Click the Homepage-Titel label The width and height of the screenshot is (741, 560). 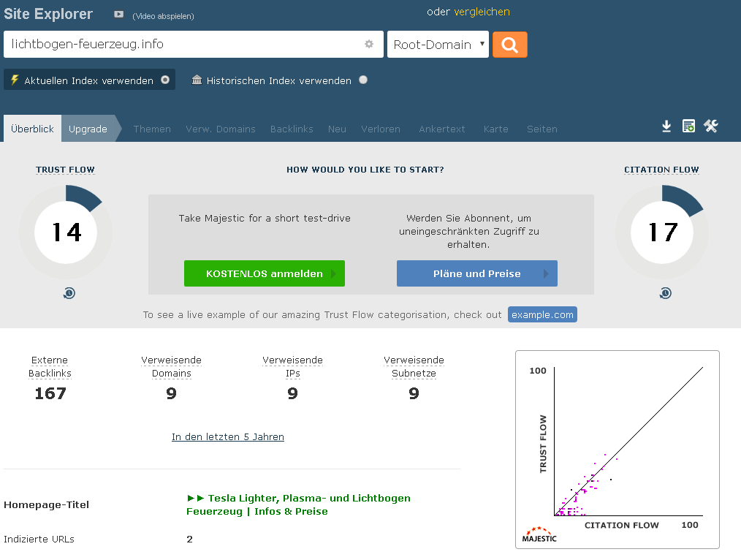[x=46, y=504]
